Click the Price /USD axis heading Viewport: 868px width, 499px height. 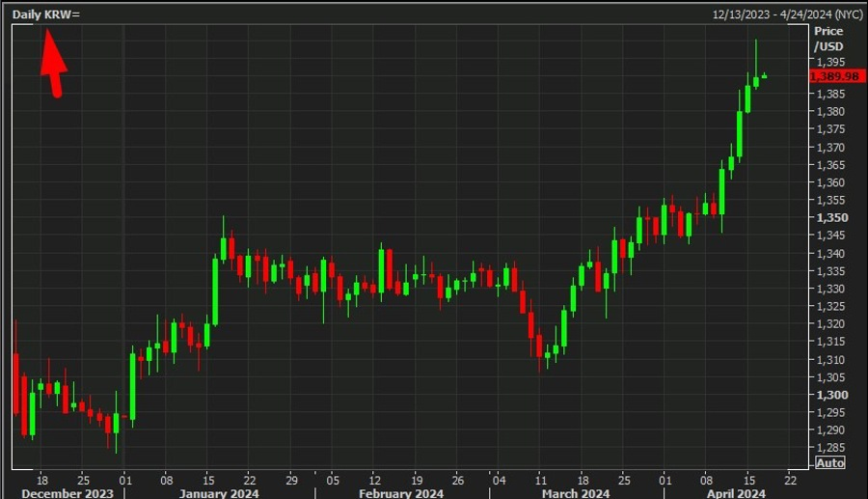[828, 39]
